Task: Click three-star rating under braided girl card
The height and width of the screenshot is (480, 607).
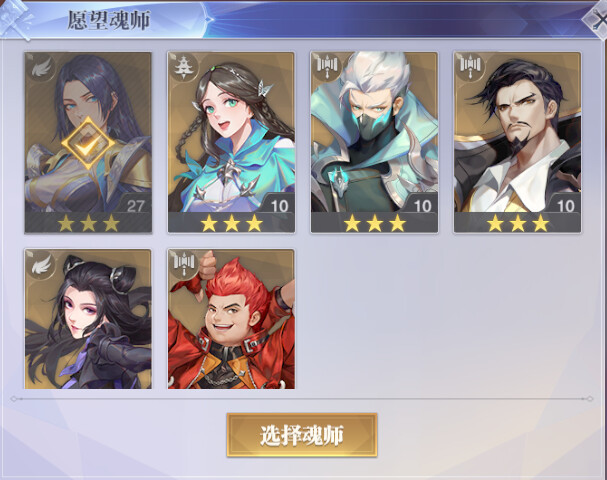Action: 231,223
